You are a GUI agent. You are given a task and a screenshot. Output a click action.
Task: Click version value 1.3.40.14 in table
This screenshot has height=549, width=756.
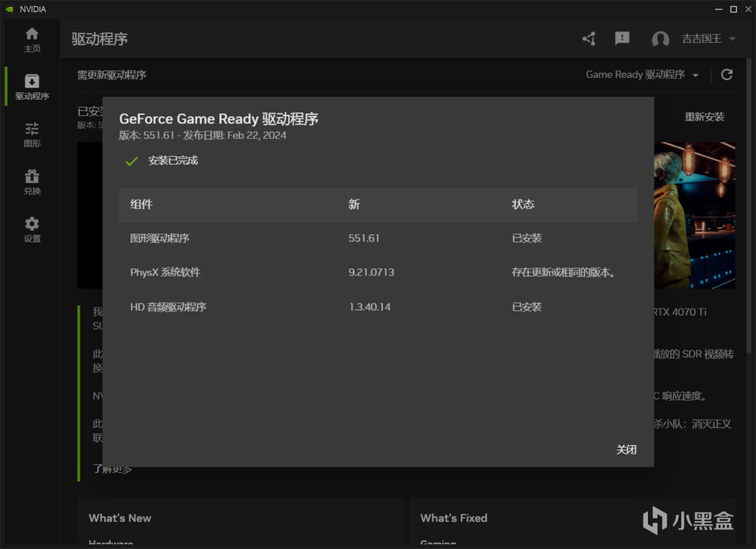coord(370,307)
